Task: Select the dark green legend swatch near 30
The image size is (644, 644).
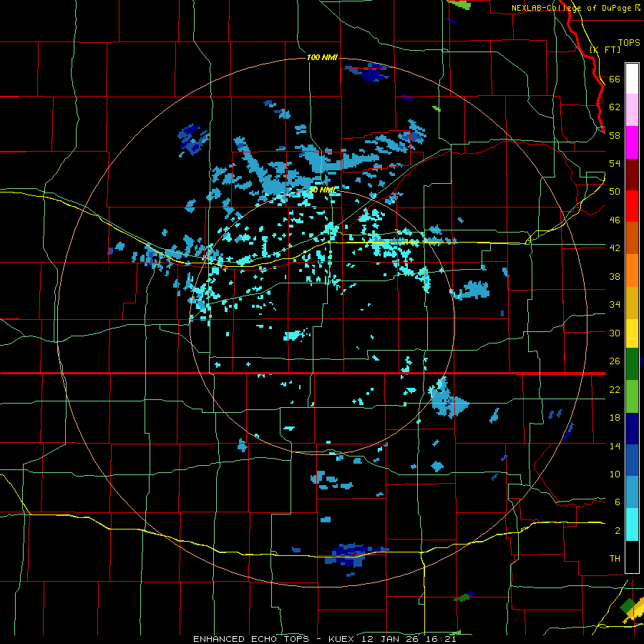Action: (x=632, y=364)
